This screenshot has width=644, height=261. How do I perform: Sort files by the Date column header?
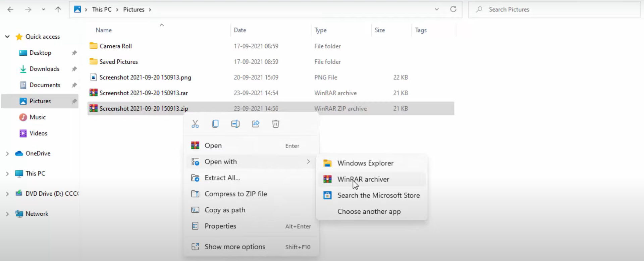point(240,30)
